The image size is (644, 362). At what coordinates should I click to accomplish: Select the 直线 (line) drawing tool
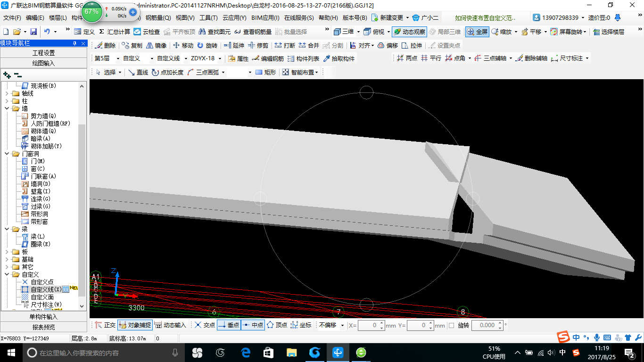(138, 73)
